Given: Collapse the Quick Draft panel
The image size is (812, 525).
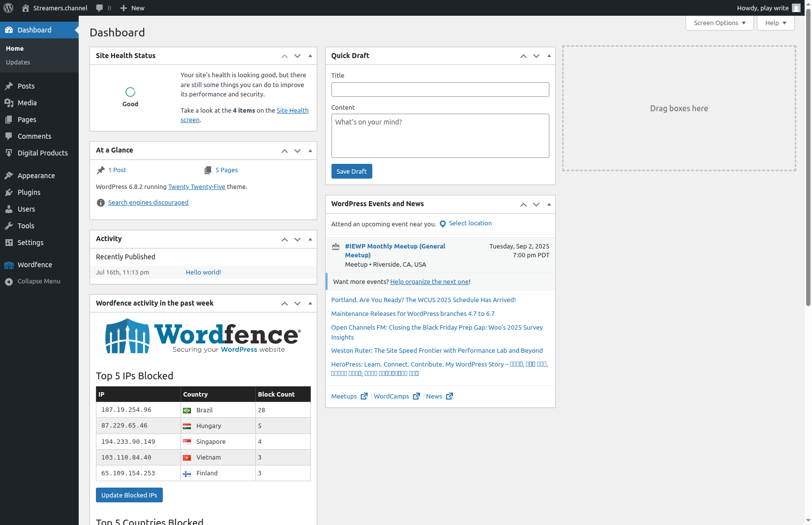Looking at the screenshot, I should coord(549,56).
